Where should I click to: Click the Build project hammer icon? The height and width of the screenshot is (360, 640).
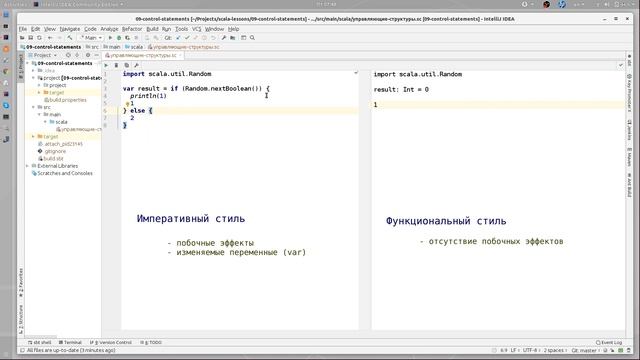[x=70, y=38]
